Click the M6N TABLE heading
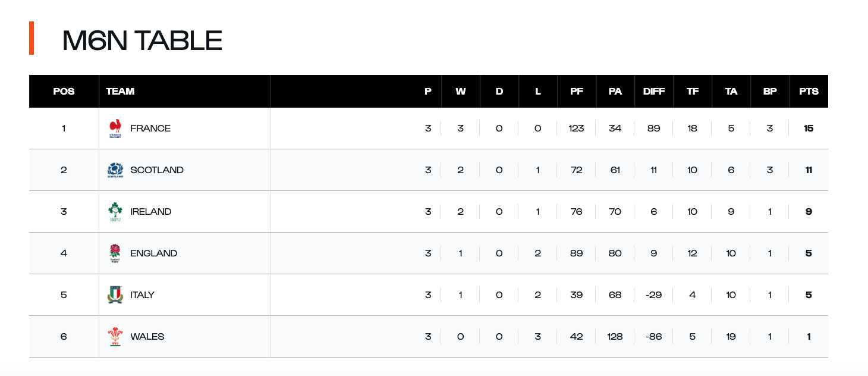The width and height of the screenshot is (868, 376). point(142,40)
